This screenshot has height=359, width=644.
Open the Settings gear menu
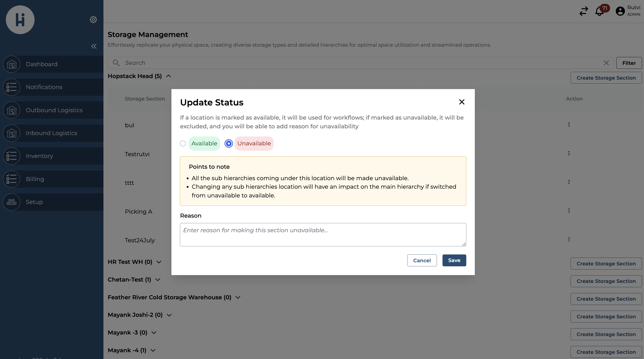pyautogui.click(x=93, y=20)
